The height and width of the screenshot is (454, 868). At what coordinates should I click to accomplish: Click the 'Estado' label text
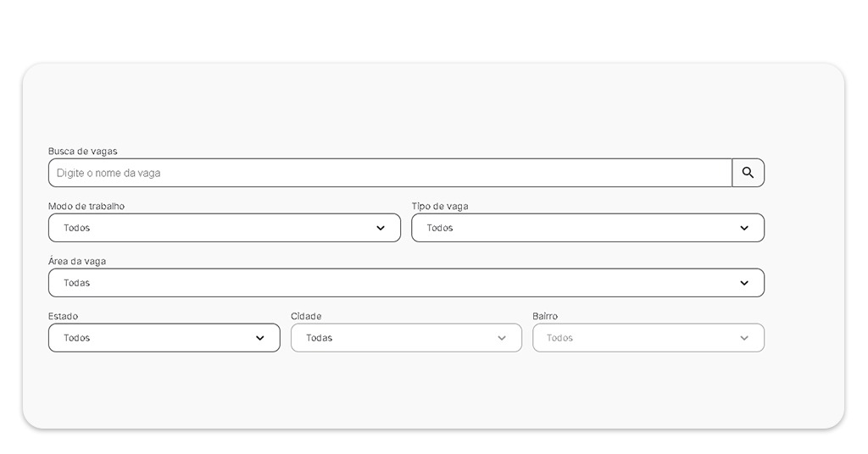point(63,317)
